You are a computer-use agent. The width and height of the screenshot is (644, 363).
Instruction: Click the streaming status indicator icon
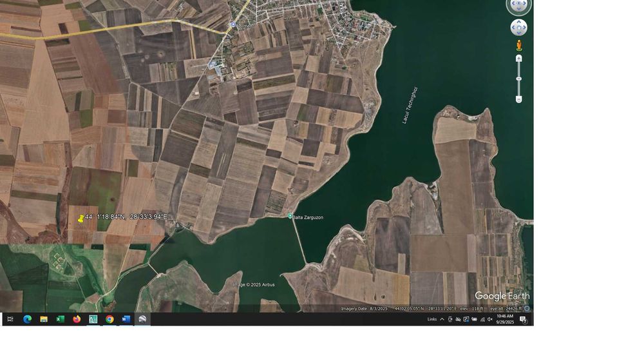pos(527,308)
